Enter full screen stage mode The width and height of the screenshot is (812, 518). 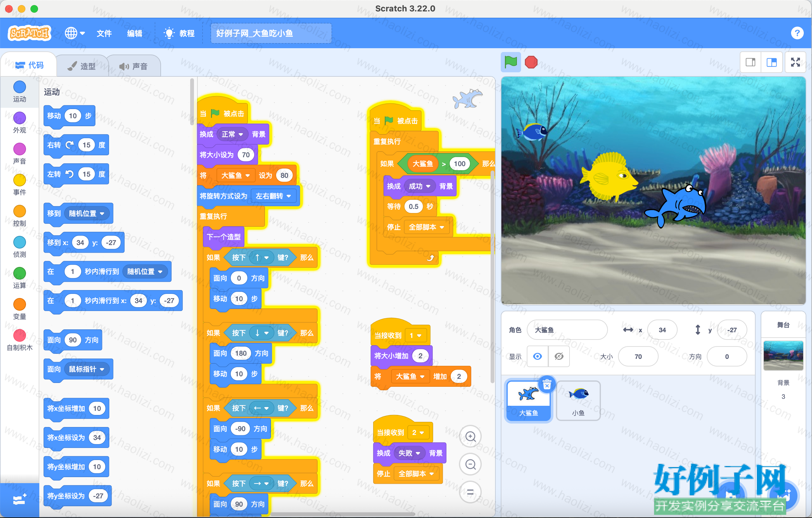(796, 62)
